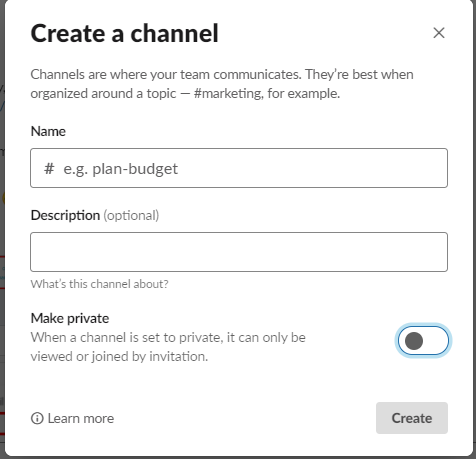Toggle the Make private switch
Viewport: 476px width, 459px height.
[x=423, y=341]
